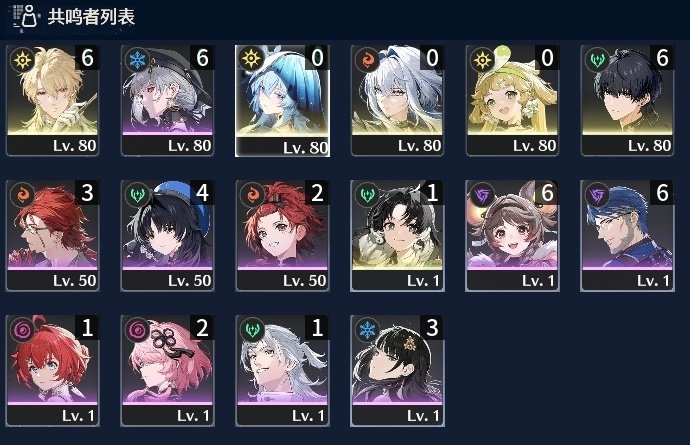690x445 pixels.
Task: Click the havoc swirl icon on red-haired Lv. 1 card
Action: [22, 329]
